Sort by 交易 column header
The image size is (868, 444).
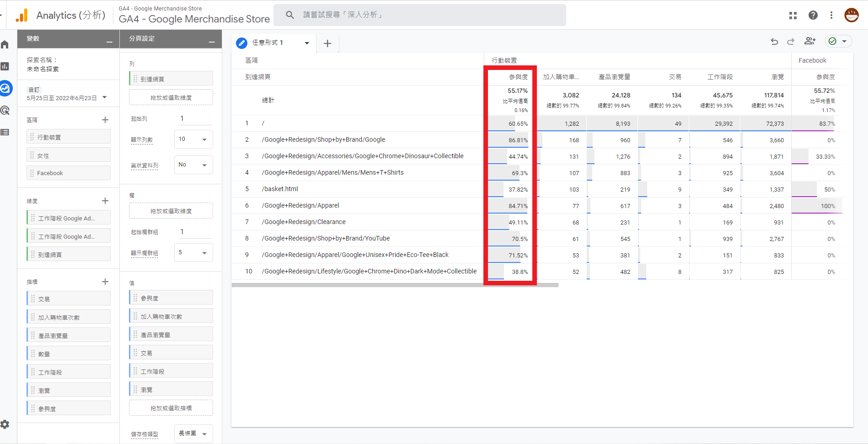675,77
